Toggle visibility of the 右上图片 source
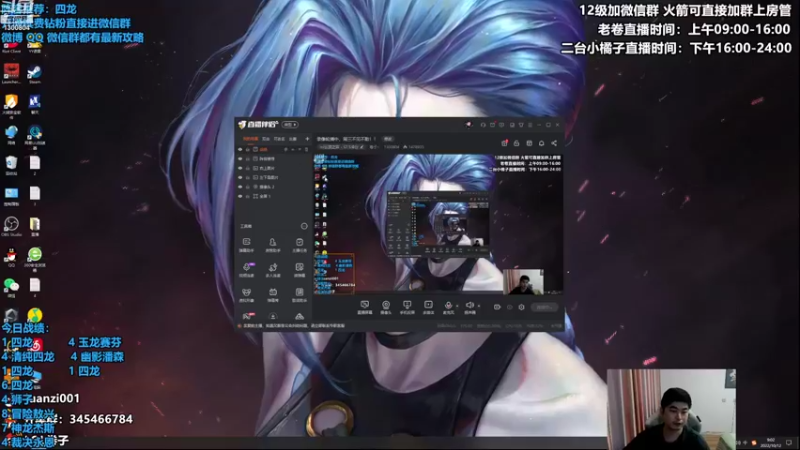The width and height of the screenshot is (800, 450). [240, 168]
